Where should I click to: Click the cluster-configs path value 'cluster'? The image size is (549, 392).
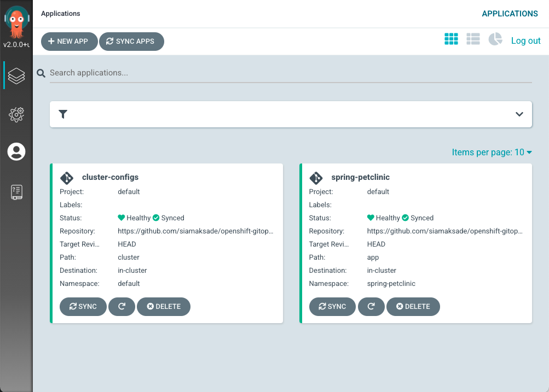coord(129,257)
